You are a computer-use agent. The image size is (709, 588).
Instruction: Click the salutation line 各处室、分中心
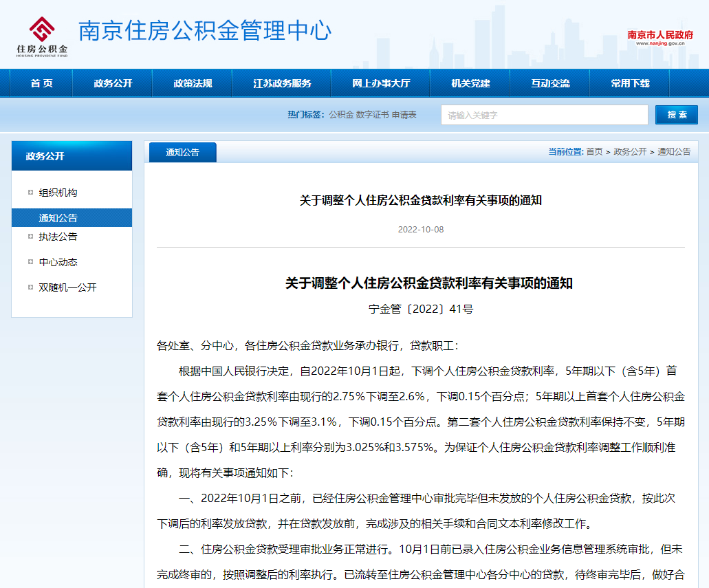coord(307,345)
